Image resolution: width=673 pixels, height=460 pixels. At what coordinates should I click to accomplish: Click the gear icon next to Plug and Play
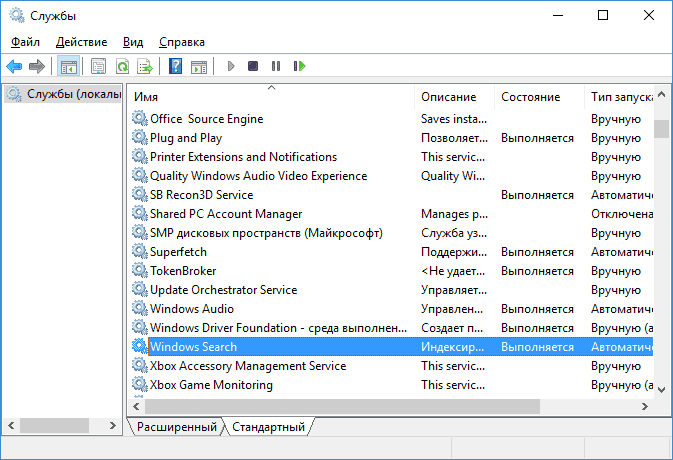(139, 137)
